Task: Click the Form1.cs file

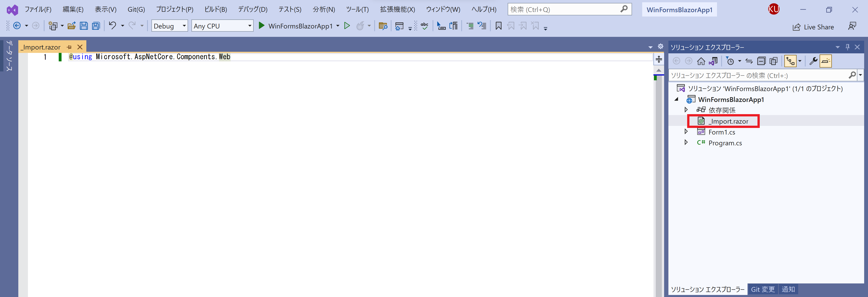Action: tap(722, 132)
